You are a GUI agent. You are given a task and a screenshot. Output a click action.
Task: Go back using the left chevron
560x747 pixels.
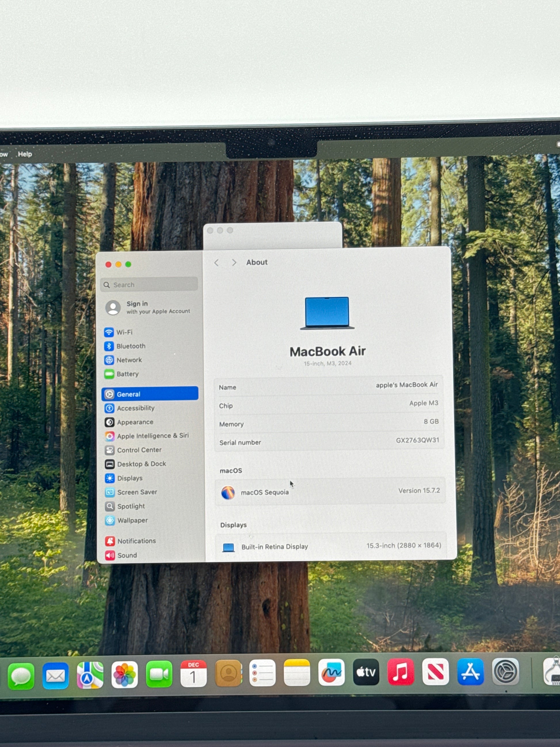(x=217, y=263)
